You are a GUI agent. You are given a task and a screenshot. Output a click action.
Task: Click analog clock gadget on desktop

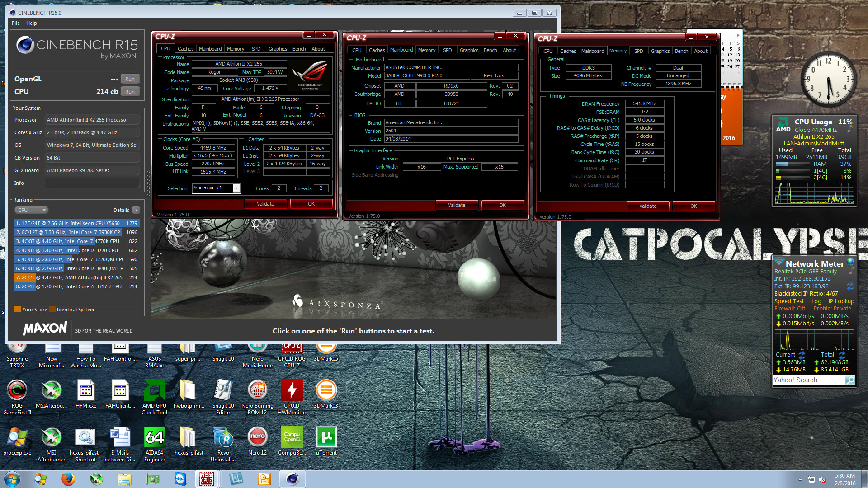click(x=829, y=80)
